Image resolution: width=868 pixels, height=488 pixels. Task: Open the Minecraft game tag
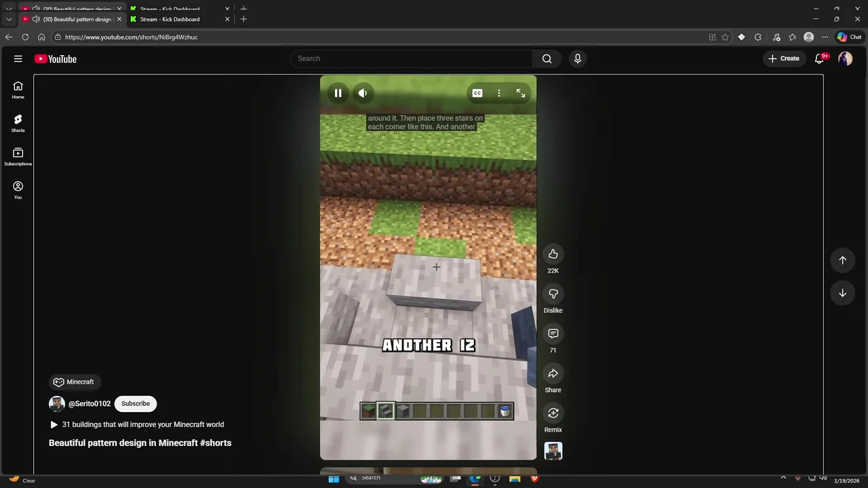tap(73, 382)
